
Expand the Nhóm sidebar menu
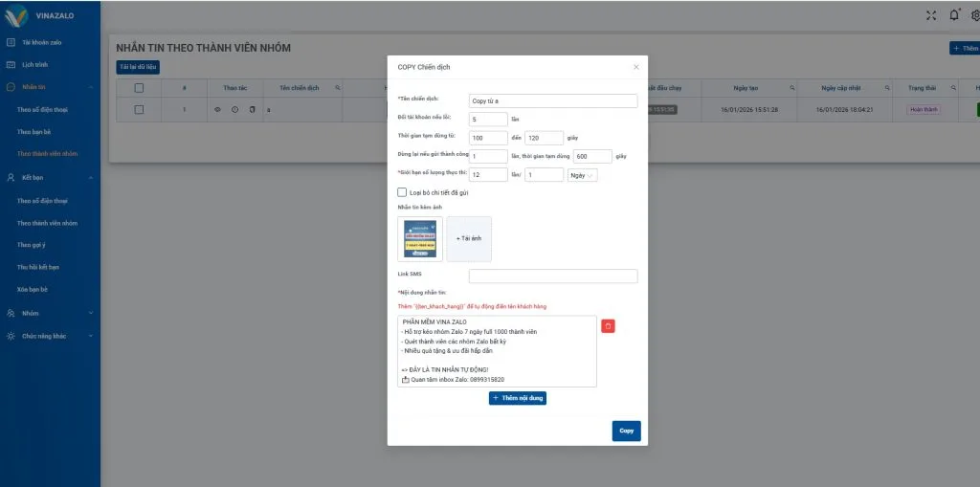50,313
